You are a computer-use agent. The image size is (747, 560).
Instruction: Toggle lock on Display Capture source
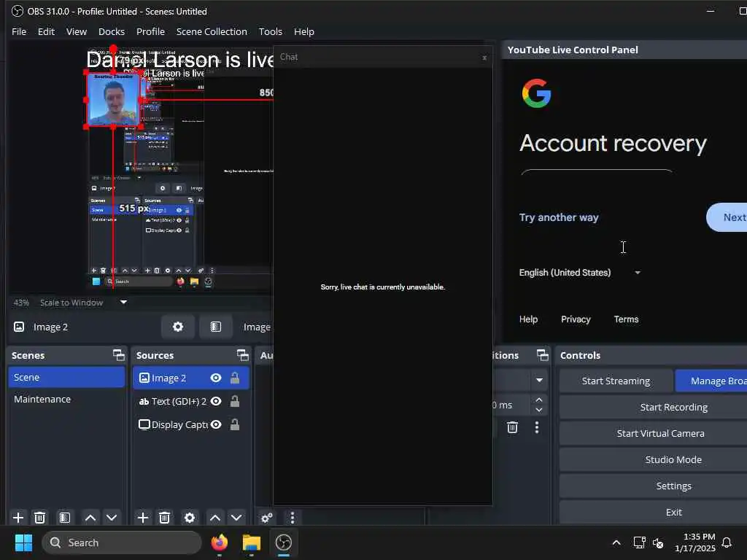coord(235,424)
